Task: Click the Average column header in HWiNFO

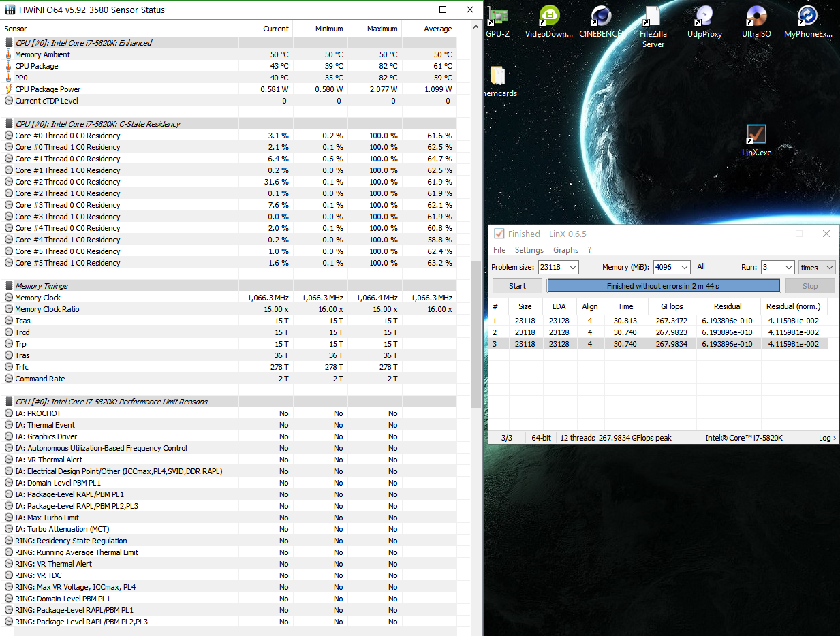Action: coord(429,29)
